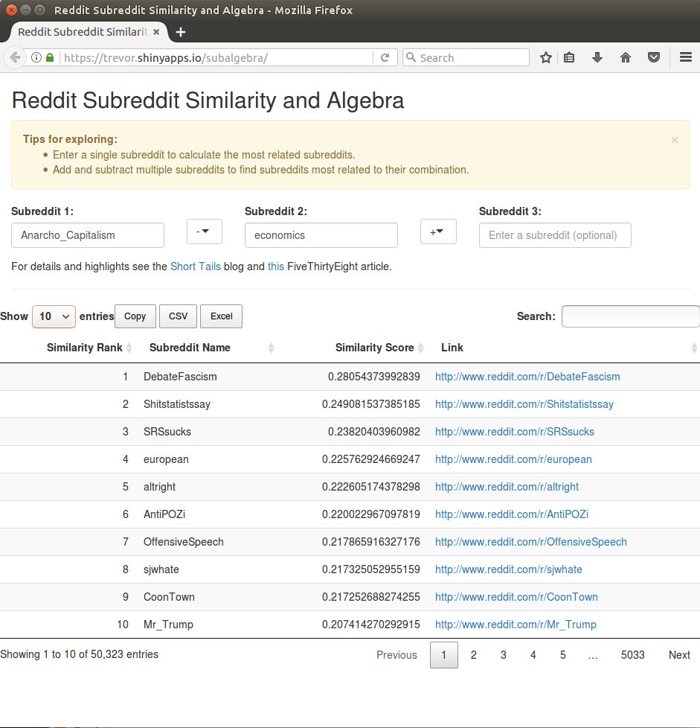This screenshot has width=700, height=728.
Task: Select the DebateFascism subreddit name cell
Action: click(x=180, y=377)
